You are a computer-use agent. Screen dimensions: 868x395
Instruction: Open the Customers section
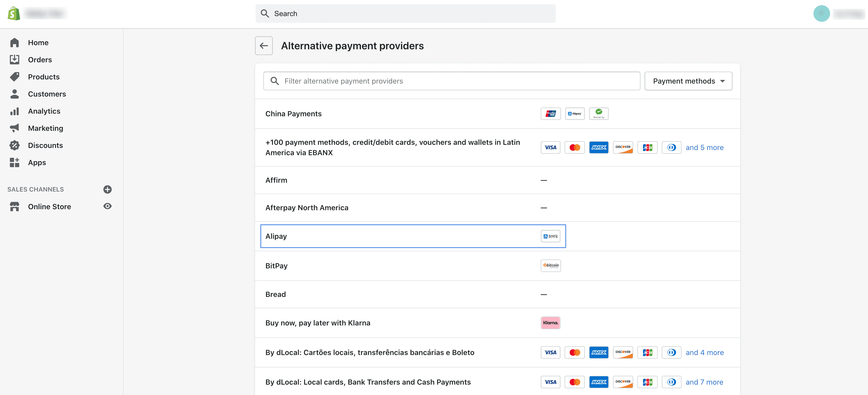point(47,94)
